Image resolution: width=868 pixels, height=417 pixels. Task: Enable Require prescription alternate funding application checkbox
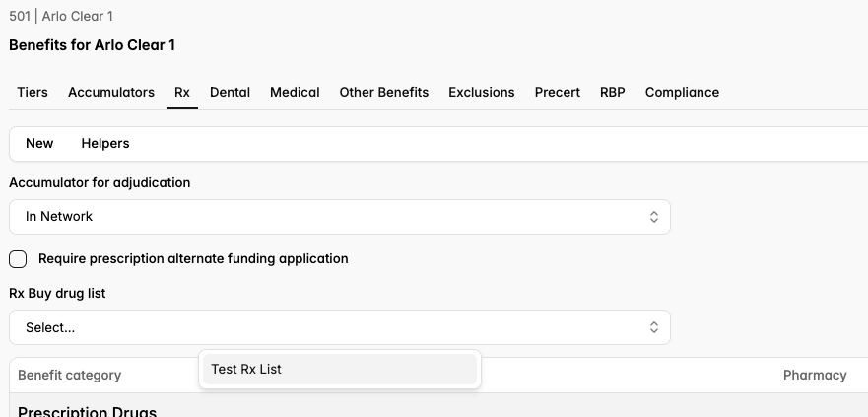pyautogui.click(x=18, y=259)
